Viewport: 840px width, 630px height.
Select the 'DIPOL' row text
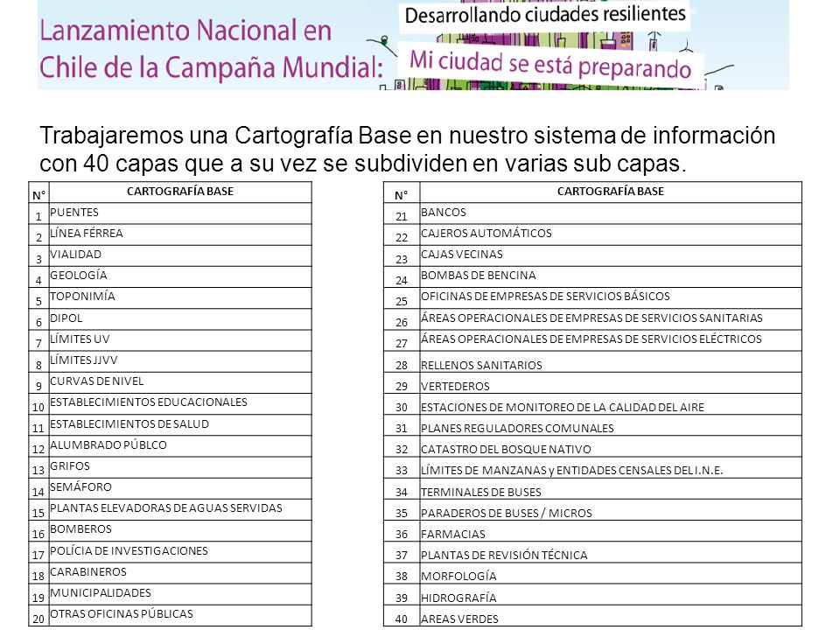tap(66, 318)
